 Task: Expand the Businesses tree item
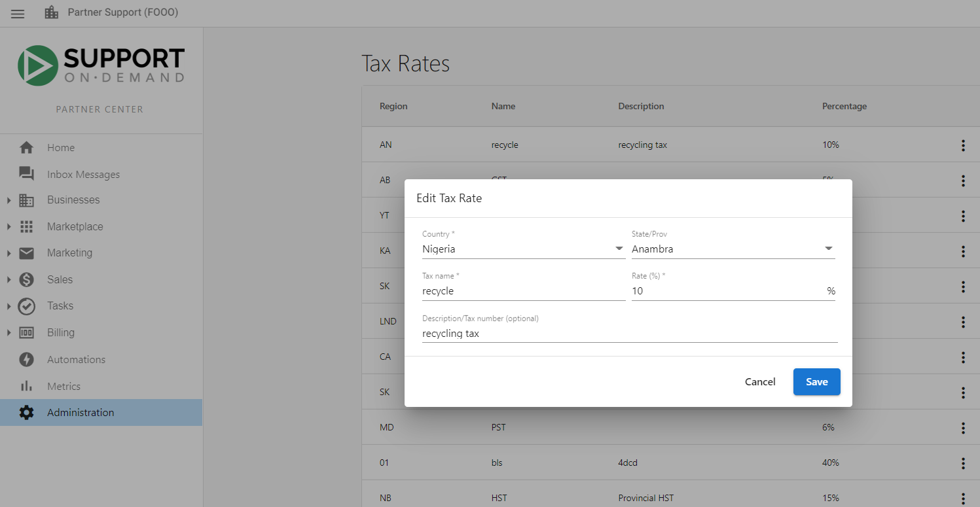click(x=9, y=200)
